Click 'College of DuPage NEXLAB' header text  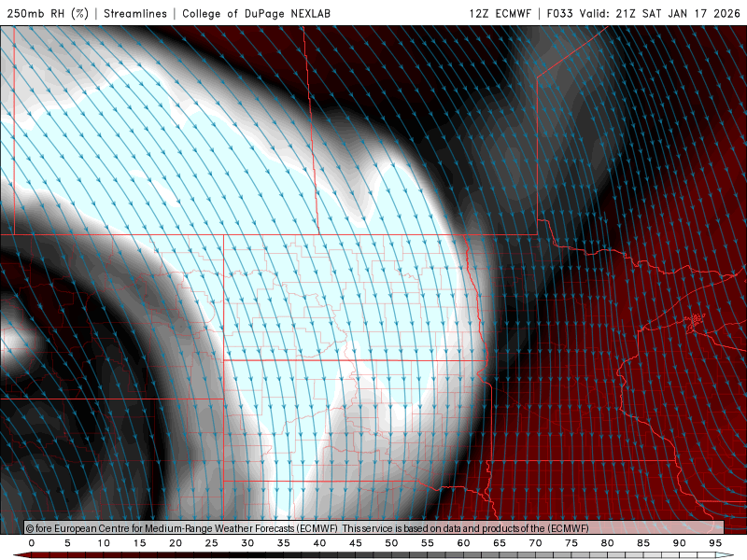[x=256, y=13]
